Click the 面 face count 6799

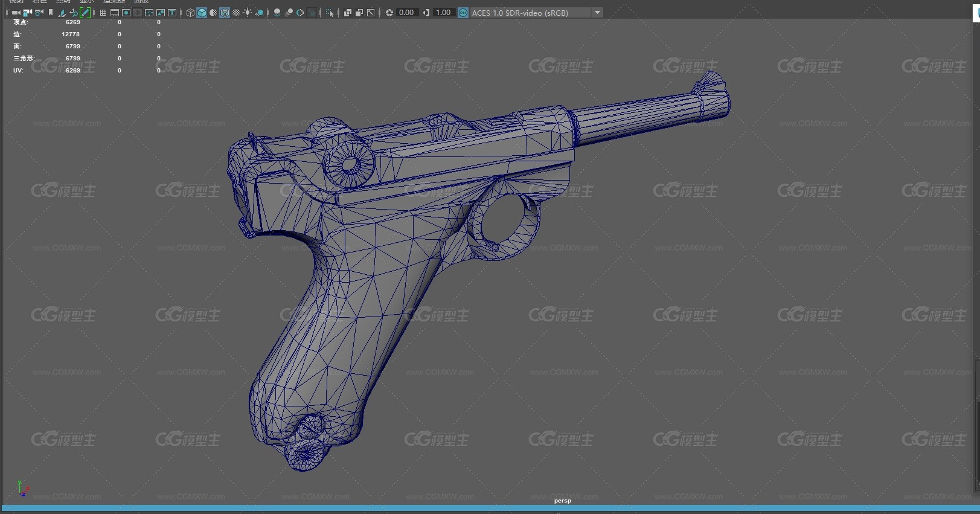[x=73, y=47]
